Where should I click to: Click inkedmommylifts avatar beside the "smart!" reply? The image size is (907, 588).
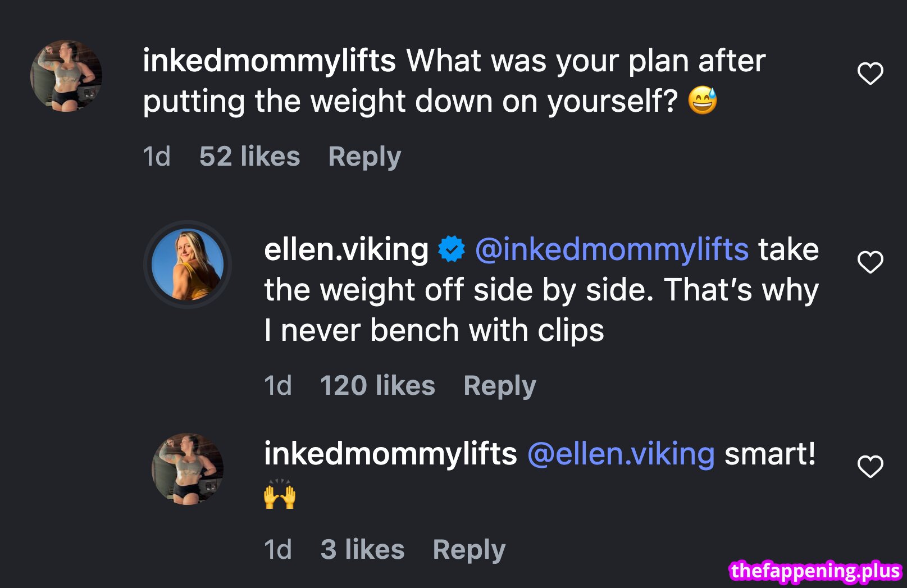pos(188,469)
